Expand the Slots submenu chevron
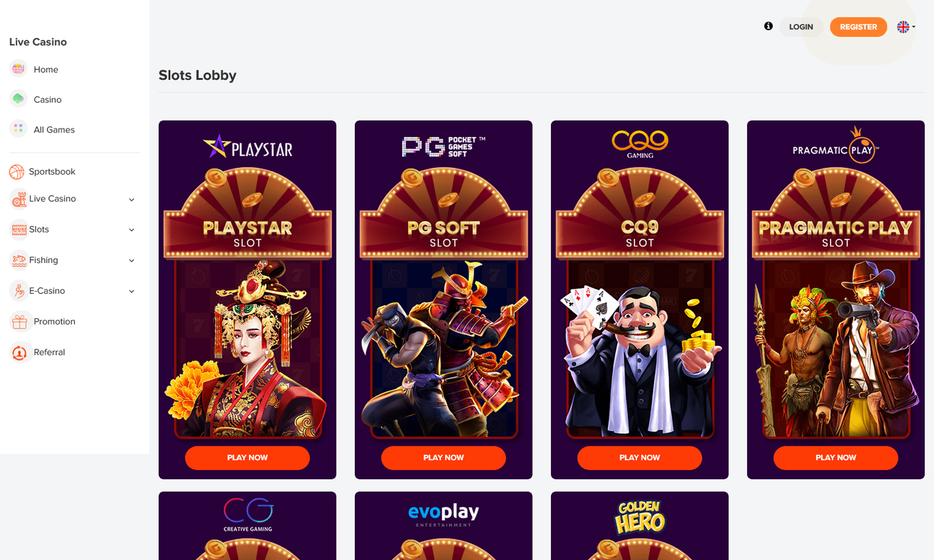Viewport: 934px width, 560px height. tap(132, 230)
